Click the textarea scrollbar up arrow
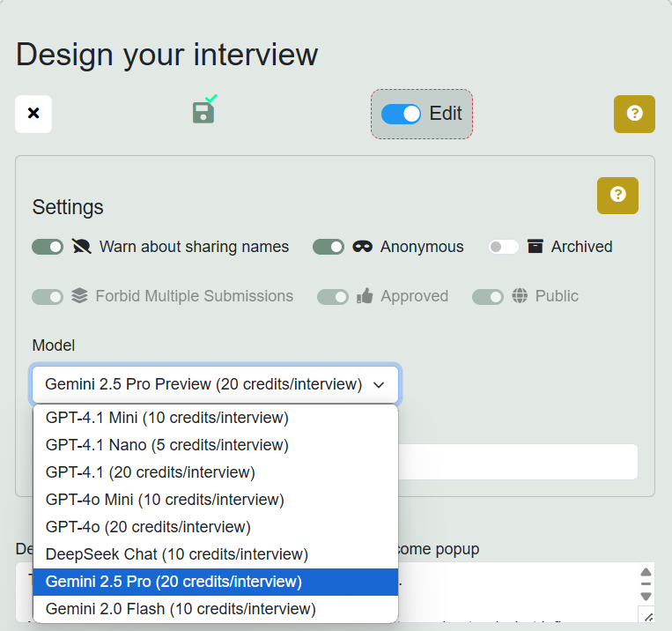The width and height of the screenshot is (672, 631). coord(646,572)
